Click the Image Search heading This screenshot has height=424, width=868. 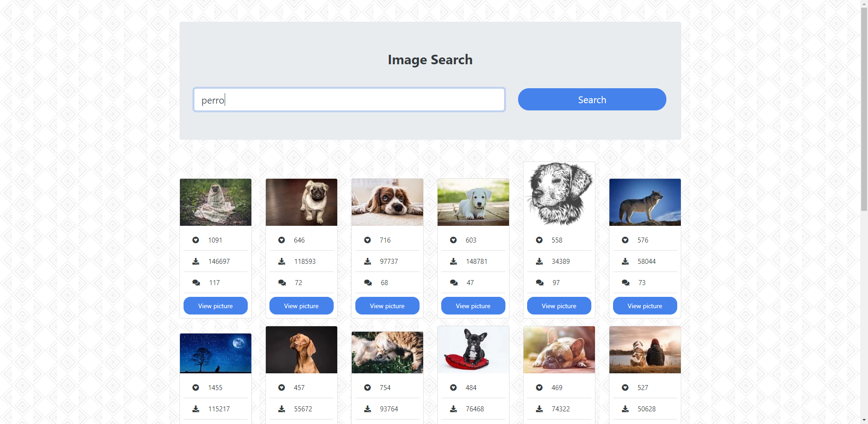click(x=430, y=60)
